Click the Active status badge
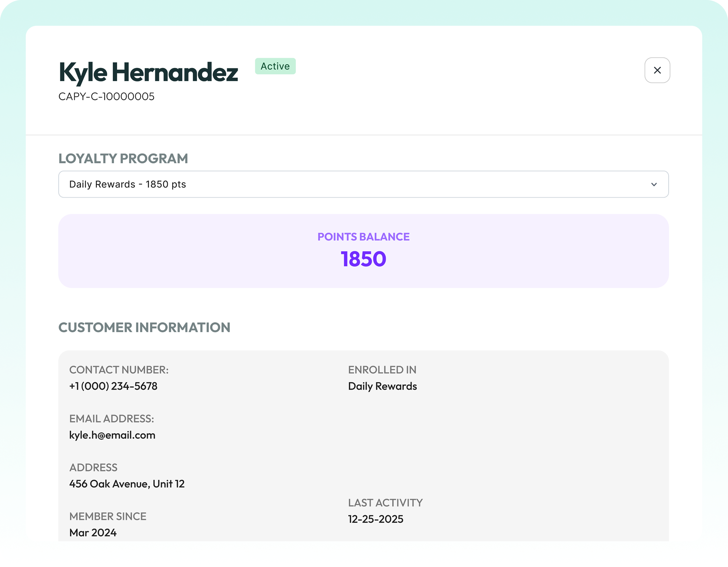The width and height of the screenshot is (728, 567). (275, 66)
